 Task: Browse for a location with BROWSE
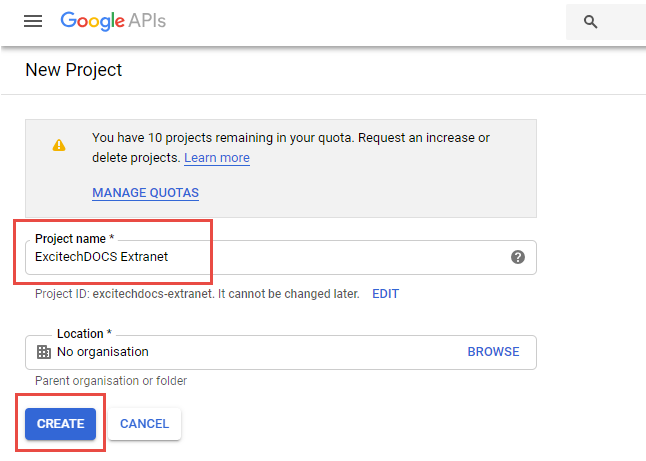(x=493, y=352)
